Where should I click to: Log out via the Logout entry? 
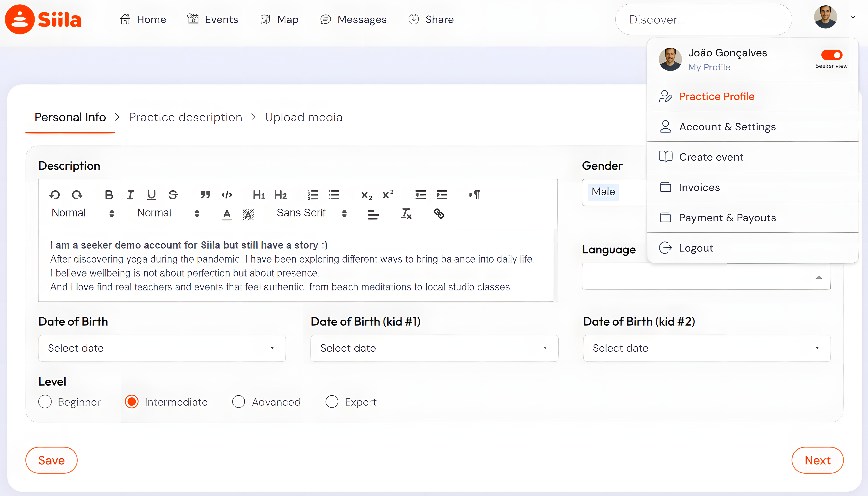753,248
